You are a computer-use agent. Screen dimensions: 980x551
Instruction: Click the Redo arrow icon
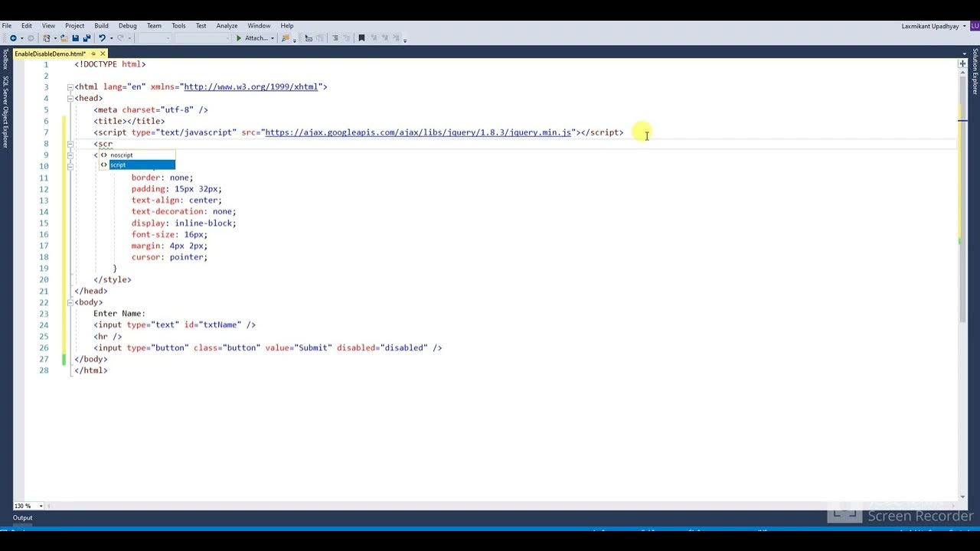[x=120, y=38]
